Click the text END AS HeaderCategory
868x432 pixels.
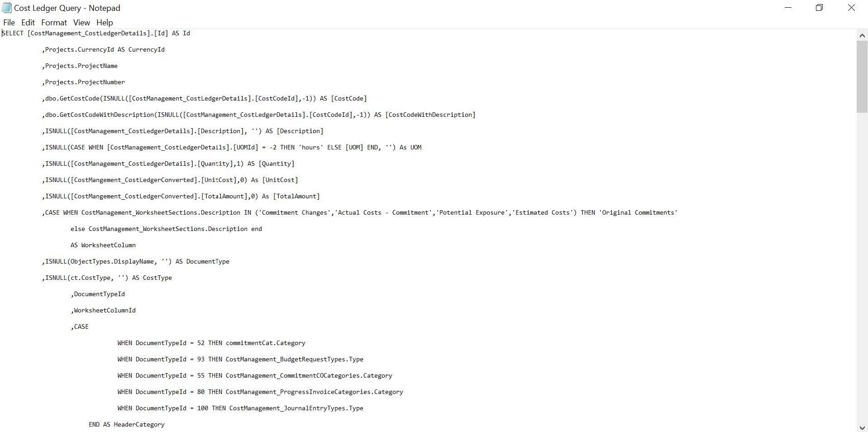[x=127, y=424]
